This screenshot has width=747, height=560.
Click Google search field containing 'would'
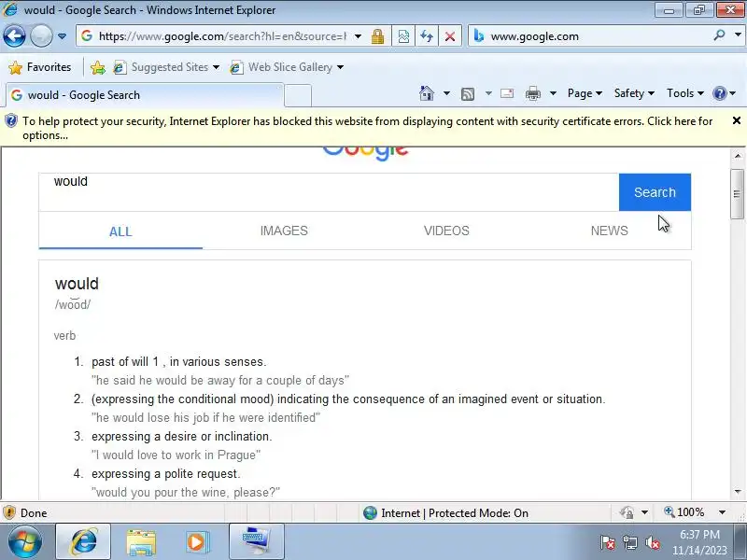click(x=329, y=192)
